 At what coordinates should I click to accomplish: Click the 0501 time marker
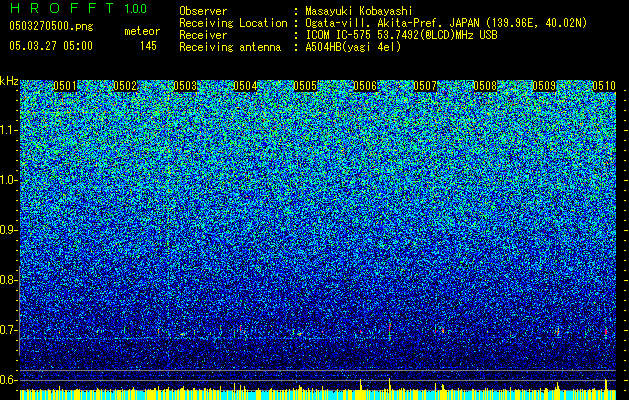pos(65,86)
